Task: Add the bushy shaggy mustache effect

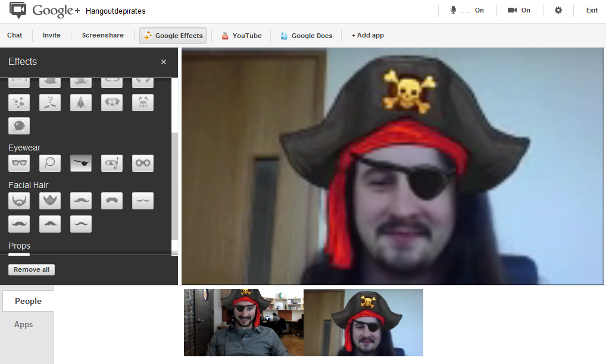Action: [x=50, y=224]
